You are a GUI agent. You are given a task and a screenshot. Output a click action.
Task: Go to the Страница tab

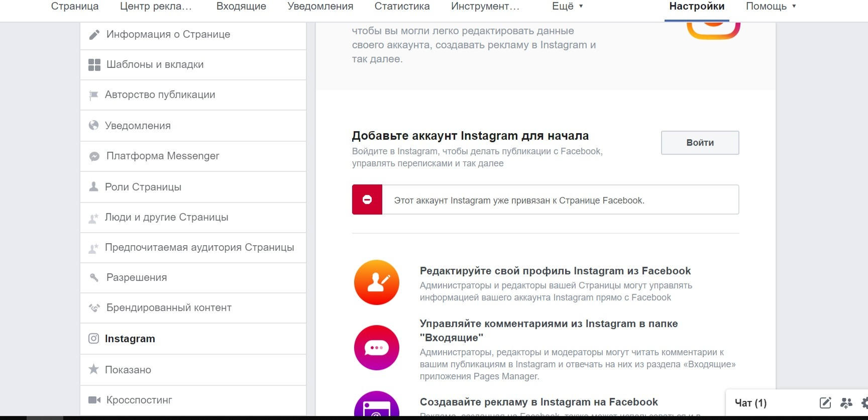[x=75, y=7]
